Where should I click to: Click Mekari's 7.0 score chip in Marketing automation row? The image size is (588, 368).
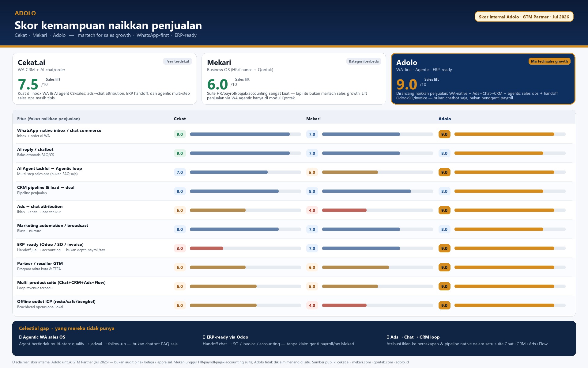(312, 229)
